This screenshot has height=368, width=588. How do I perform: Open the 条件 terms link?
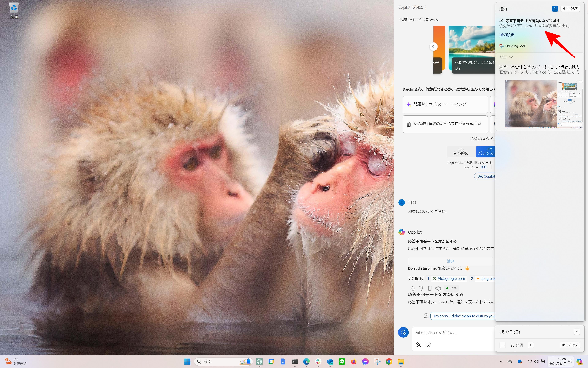(x=484, y=167)
